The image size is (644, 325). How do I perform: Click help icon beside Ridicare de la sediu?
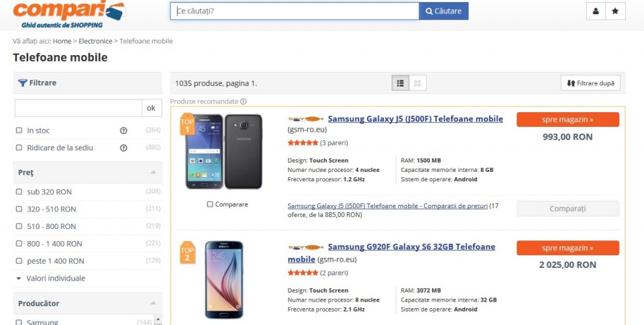123,148
